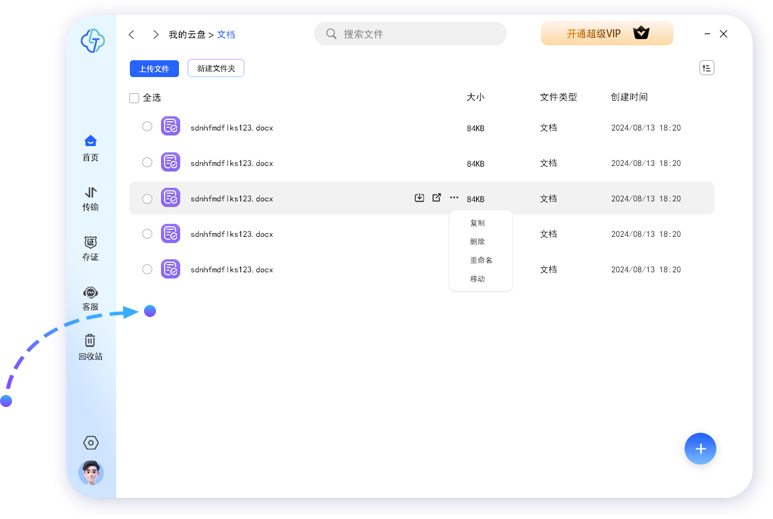Image resolution: width=773 pixels, height=519 pixels.
Task: Click the share icon on highlighted row
Action: (x=437, y=198)
